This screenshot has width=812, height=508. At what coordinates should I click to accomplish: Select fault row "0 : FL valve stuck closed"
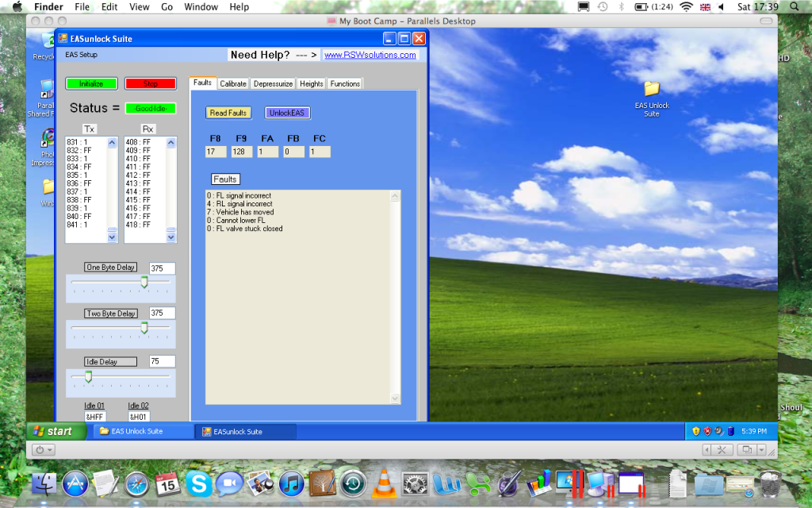pyautogui.click(x=245, y=229)
